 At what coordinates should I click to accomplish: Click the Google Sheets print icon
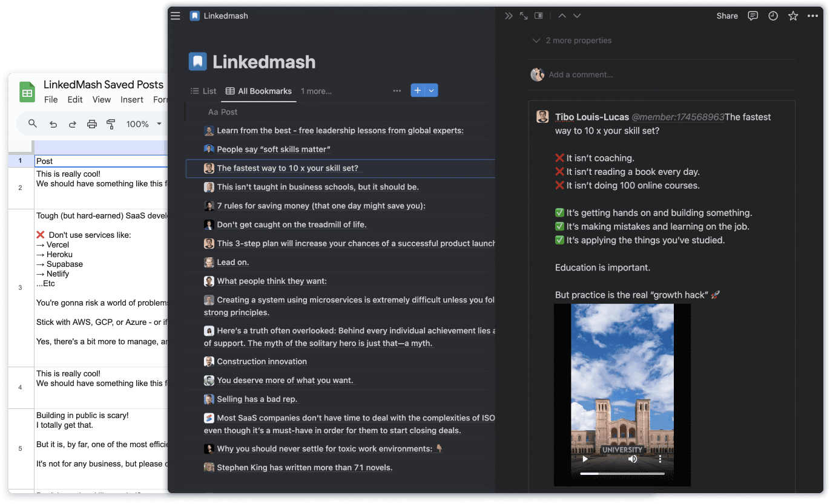click(x=92, y=124)
